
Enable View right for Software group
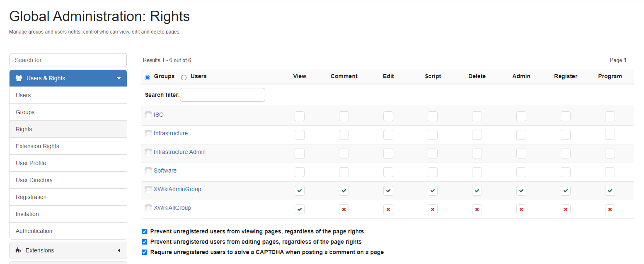click(300, 172)
